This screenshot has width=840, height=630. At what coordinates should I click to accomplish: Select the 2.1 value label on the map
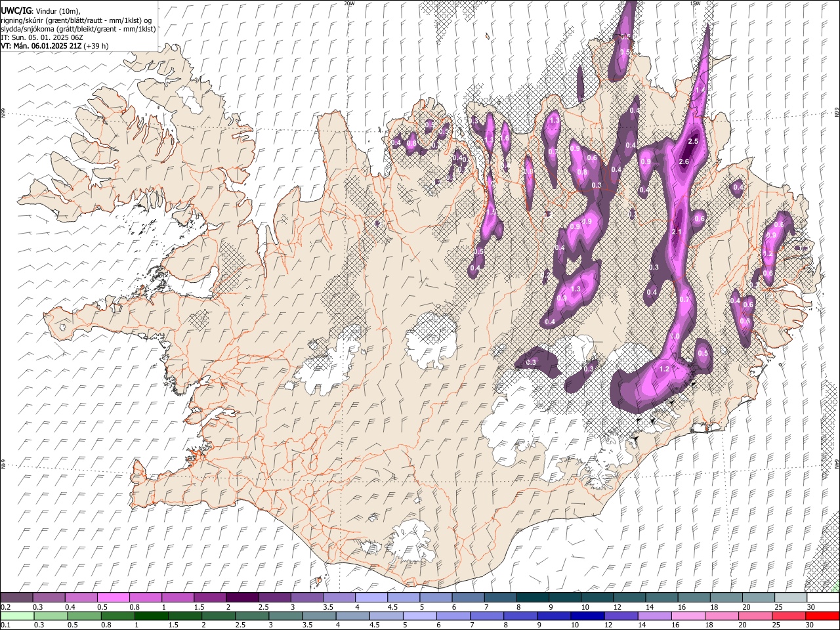[x=678, y=232]
